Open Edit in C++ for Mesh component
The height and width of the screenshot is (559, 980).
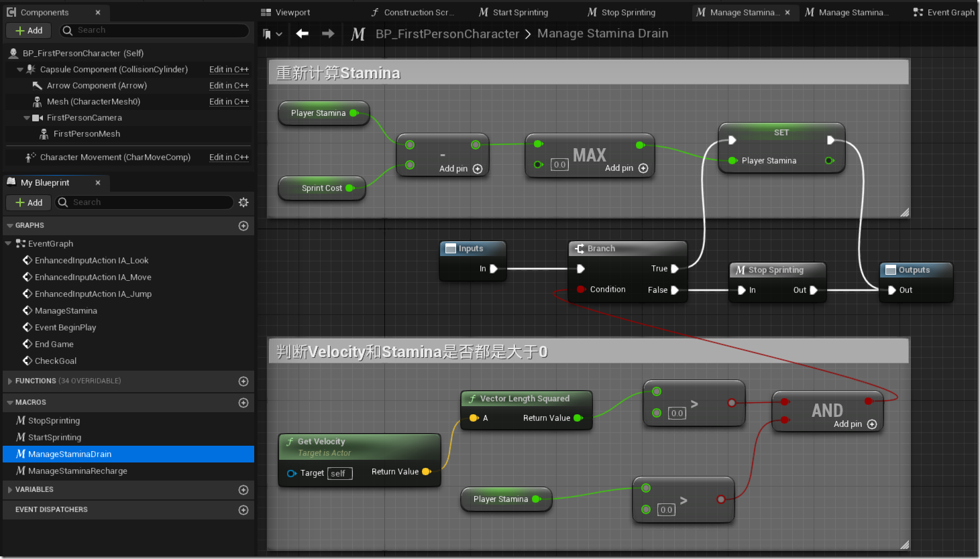229,102
